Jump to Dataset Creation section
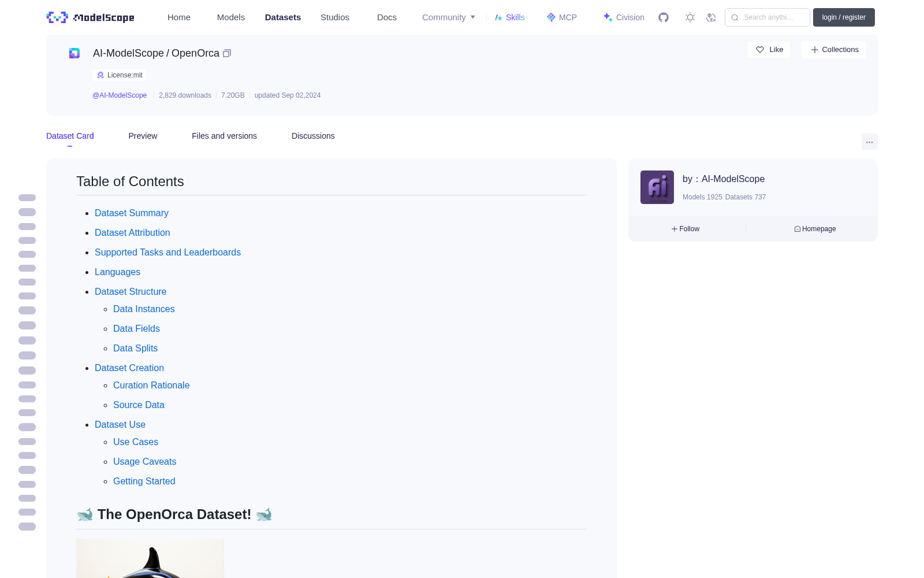The width and height of the screenshot is (924, 578). click(129, 368)
